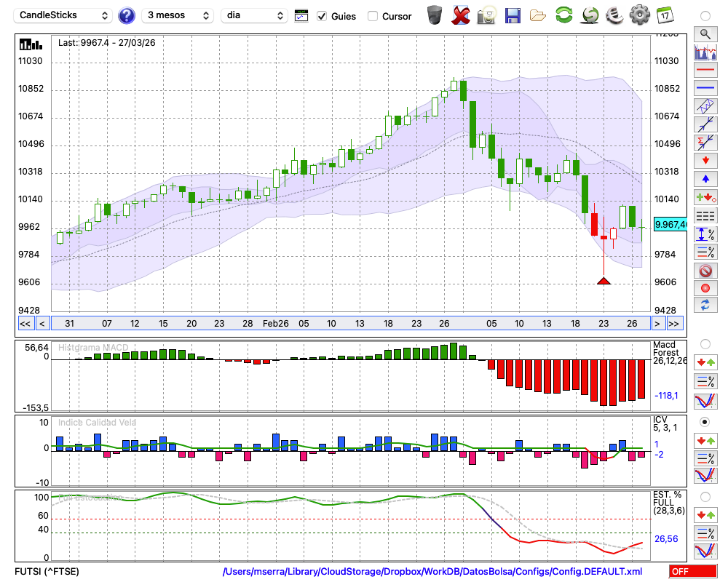728x582 pixels.
Task: Click lines percent button beside Estocastic panel
Action: point(705,533)
